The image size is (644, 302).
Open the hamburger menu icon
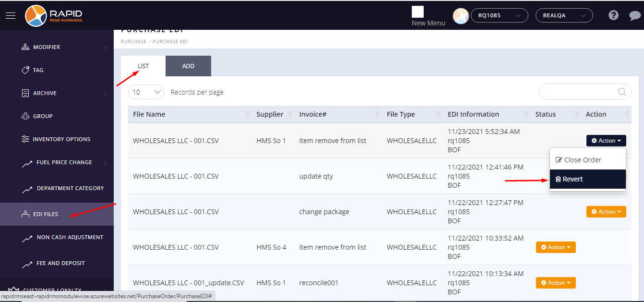11,15
